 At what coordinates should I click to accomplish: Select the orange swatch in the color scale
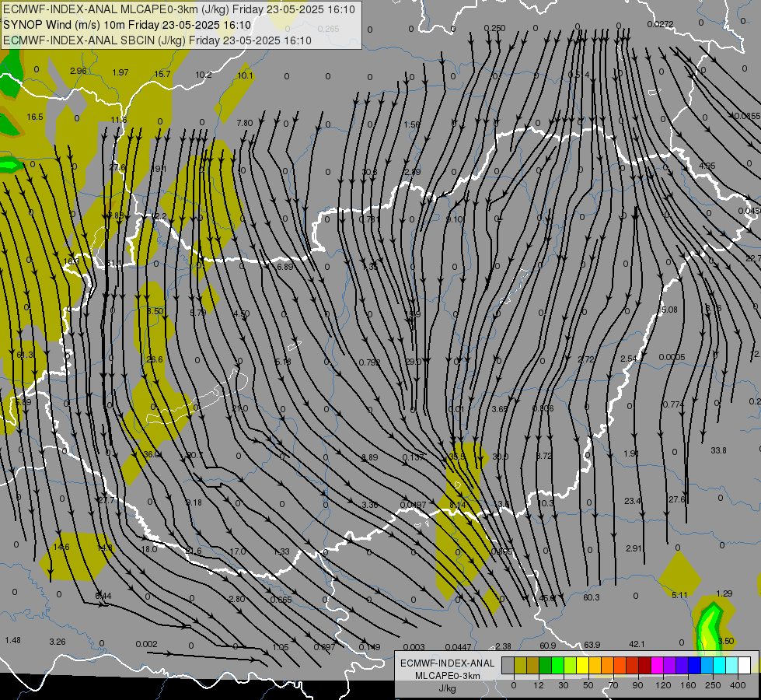(x=608, y=665)
